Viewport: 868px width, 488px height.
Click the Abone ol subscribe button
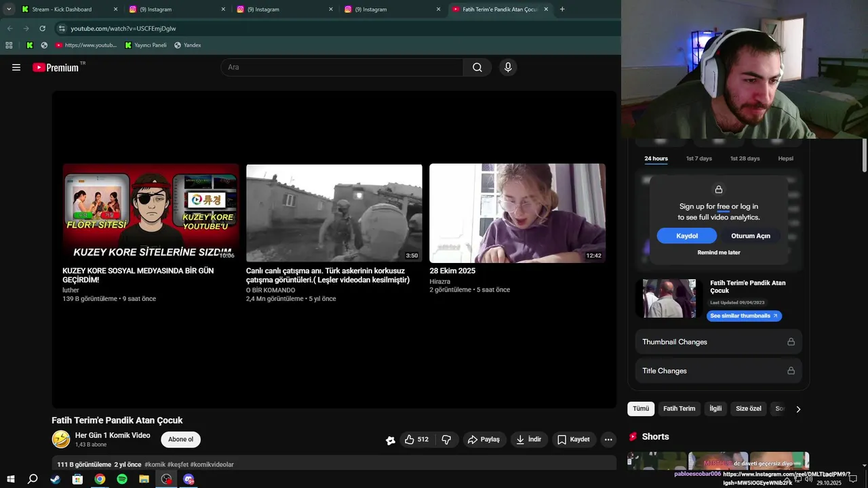point(180,439)
